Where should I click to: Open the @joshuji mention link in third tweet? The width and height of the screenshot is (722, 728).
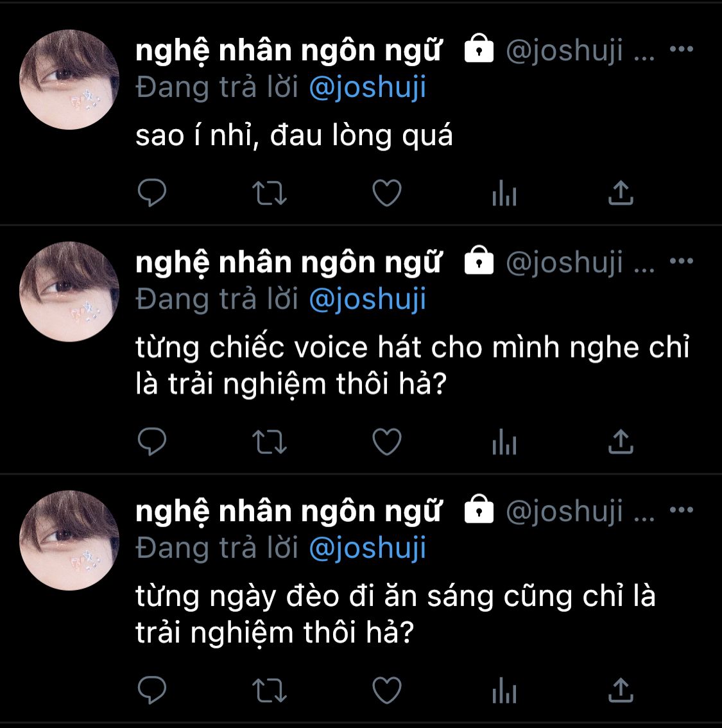[368, 548]
